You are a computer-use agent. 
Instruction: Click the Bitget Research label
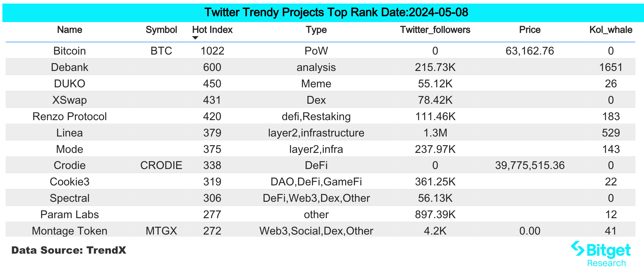606,263
